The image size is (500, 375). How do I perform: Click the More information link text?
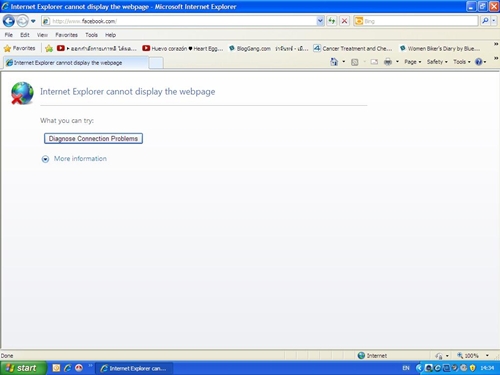80,159
